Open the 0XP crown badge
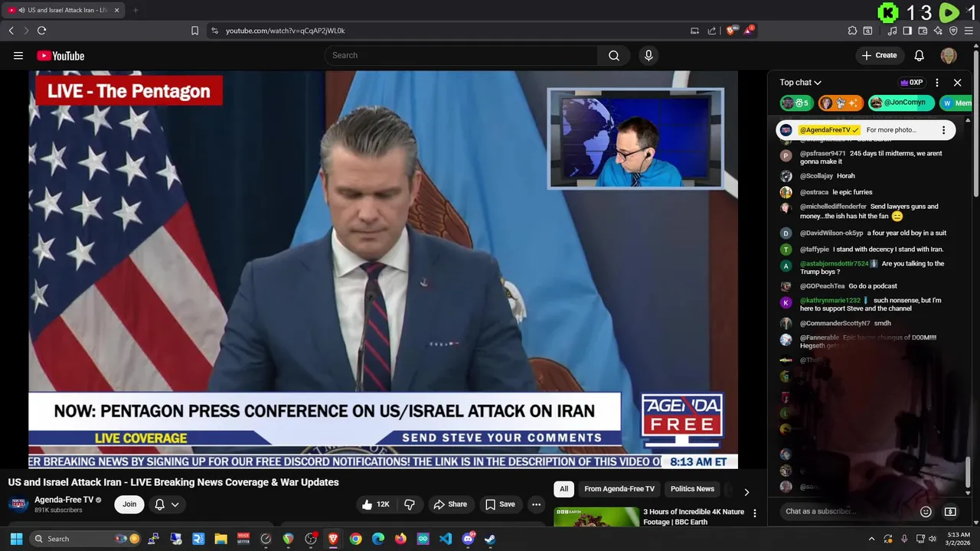 click(911, 83)
